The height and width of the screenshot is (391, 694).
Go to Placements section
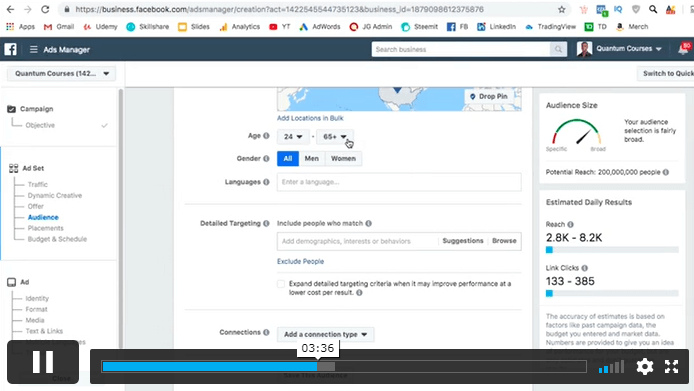coord(46,228)
